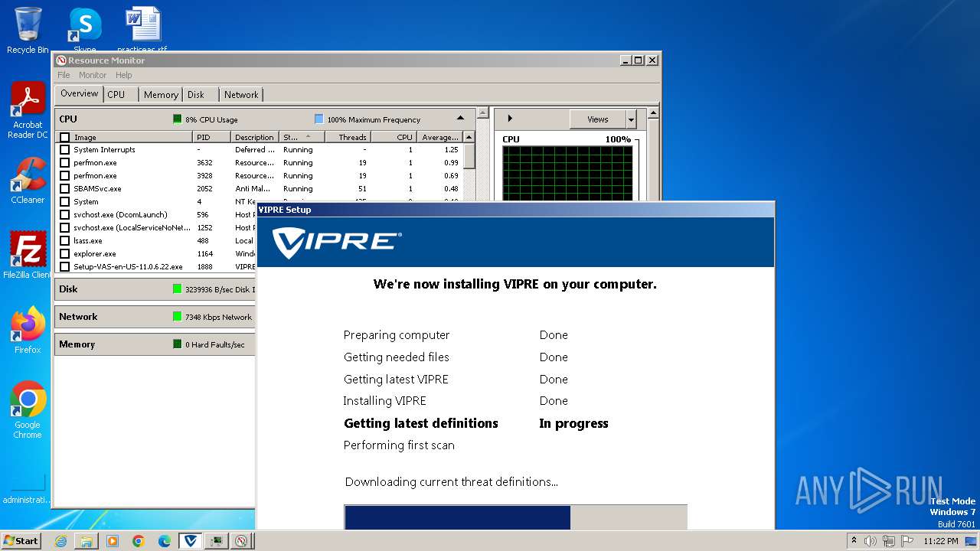Open Internet Explorer from taskbar
Viewport: 980px width, 551px height.
point(60,541)
